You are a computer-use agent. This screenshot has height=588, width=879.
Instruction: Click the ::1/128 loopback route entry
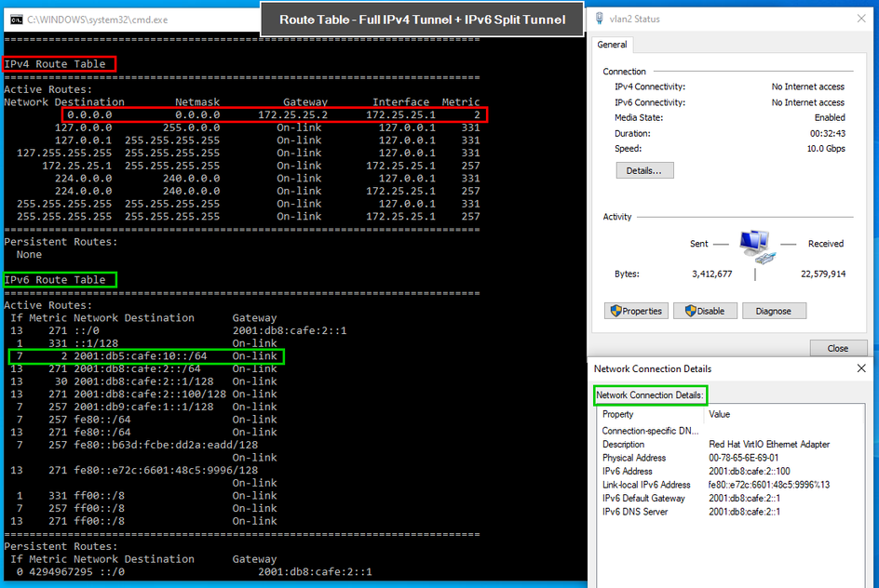tap(96, 343)
